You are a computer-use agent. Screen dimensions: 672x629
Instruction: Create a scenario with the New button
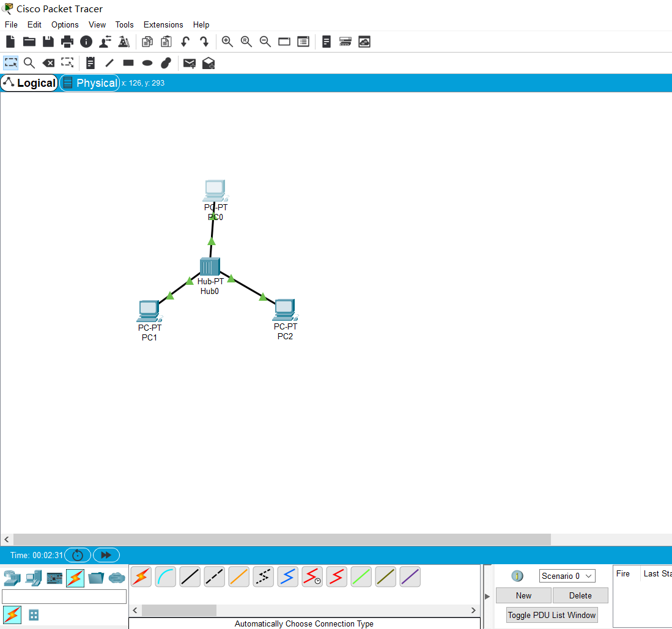[x=523, y=595]
